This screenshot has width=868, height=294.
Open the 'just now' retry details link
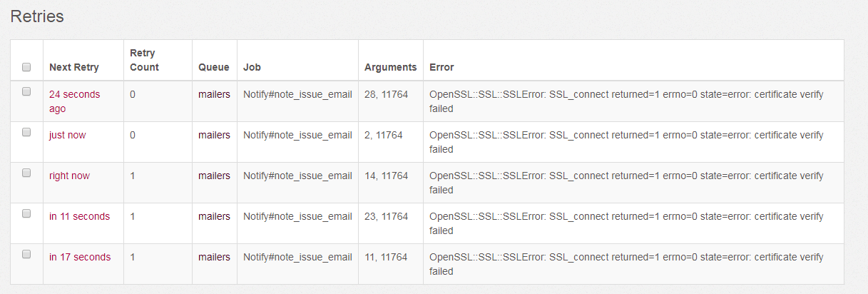point(67,135)
